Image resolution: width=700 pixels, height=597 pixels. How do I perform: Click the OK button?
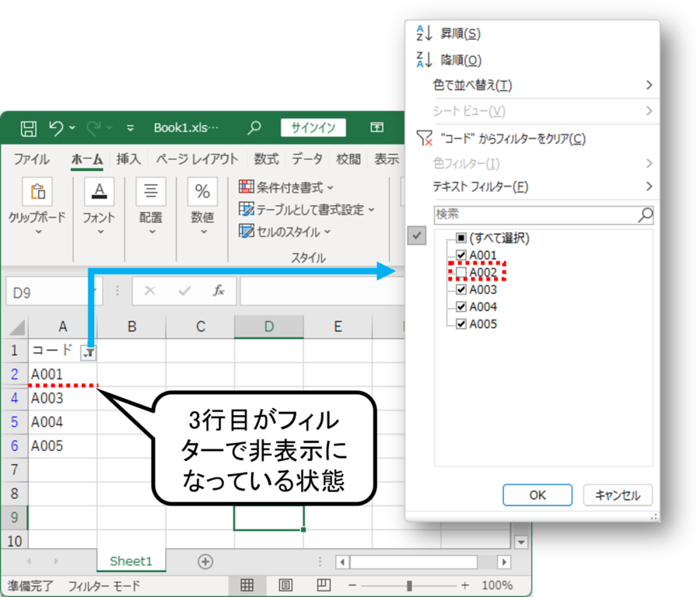[537, 495]
